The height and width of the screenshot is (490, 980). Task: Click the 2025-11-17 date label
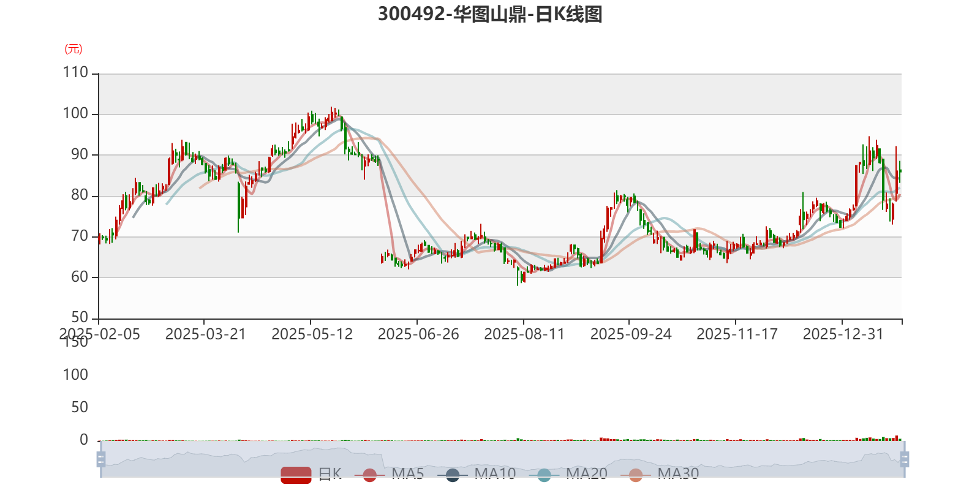tap(737, 334)
